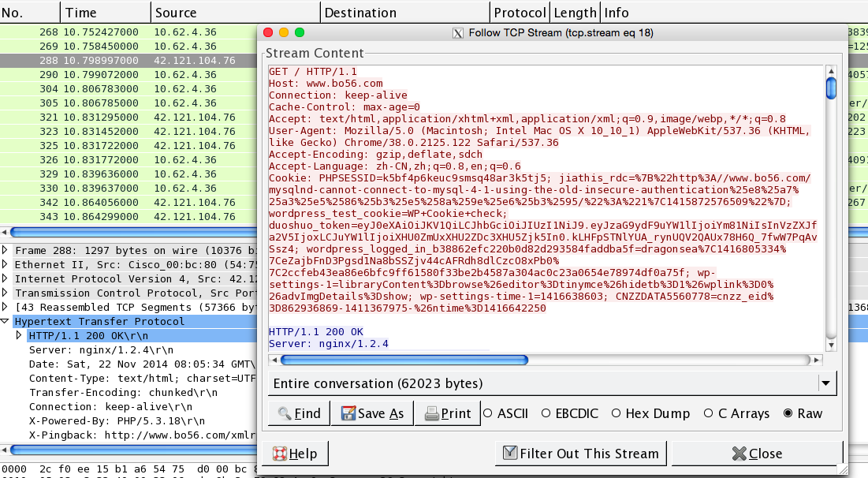Click the yellow minimize dot of dialog
Image resolution: width=868 pixels, height=478 pixels.
pos(283,33)
